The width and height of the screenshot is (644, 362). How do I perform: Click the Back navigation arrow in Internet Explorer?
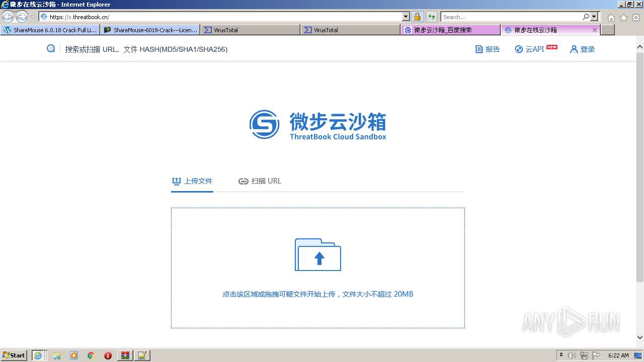8,17
